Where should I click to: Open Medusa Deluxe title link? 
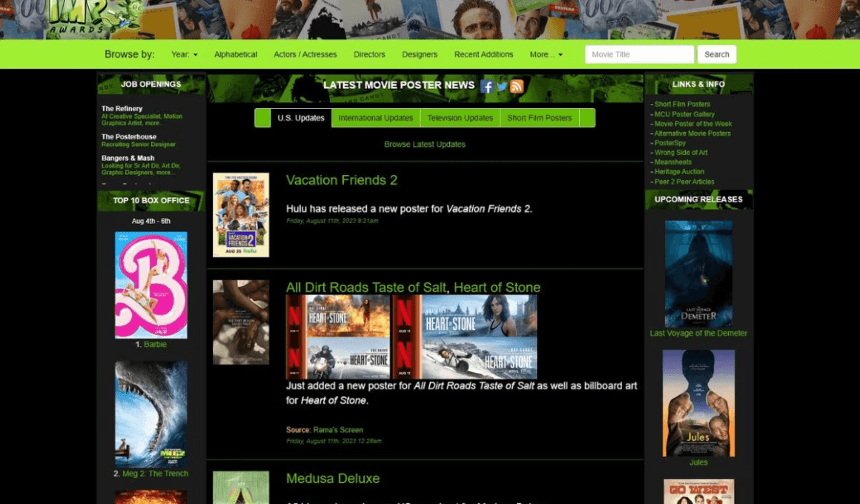pos(333,478)
